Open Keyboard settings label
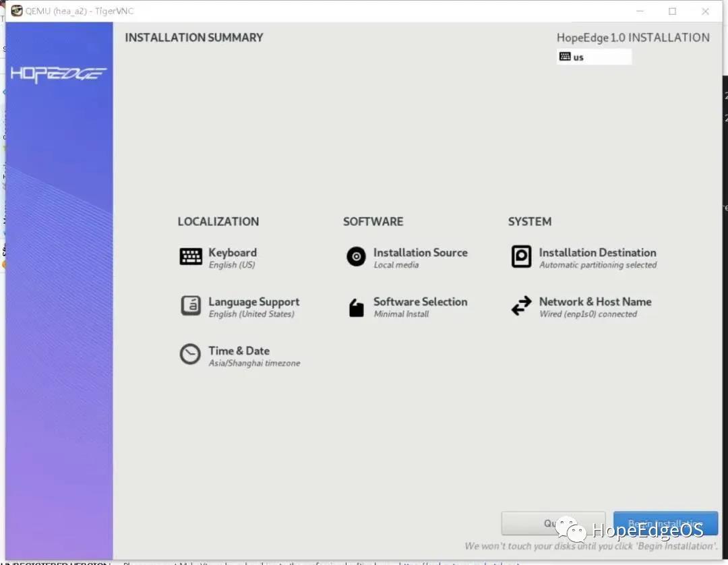 (233, 253)
